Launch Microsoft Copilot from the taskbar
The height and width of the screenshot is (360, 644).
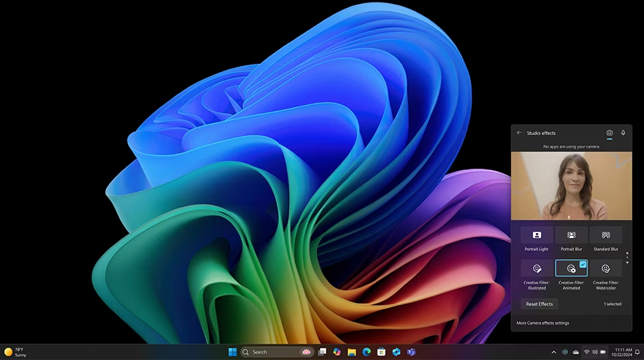pyautogui.click(x=336, y=352)
